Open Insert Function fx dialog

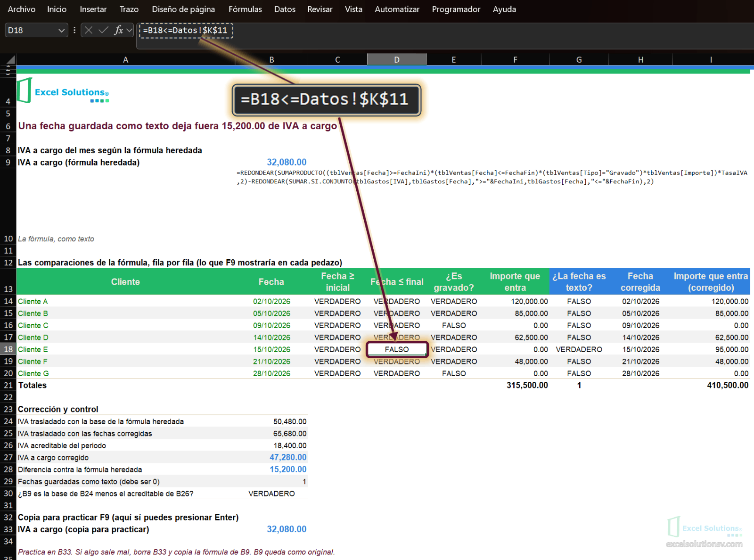click(x=118, y=30)
